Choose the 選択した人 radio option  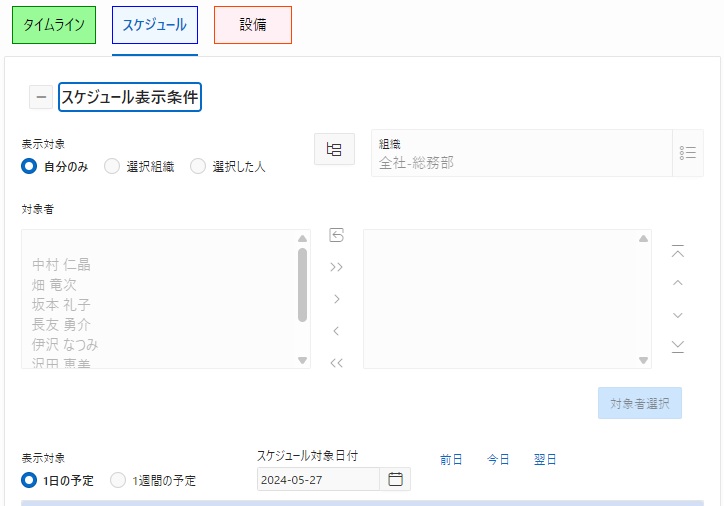(198, 166)
